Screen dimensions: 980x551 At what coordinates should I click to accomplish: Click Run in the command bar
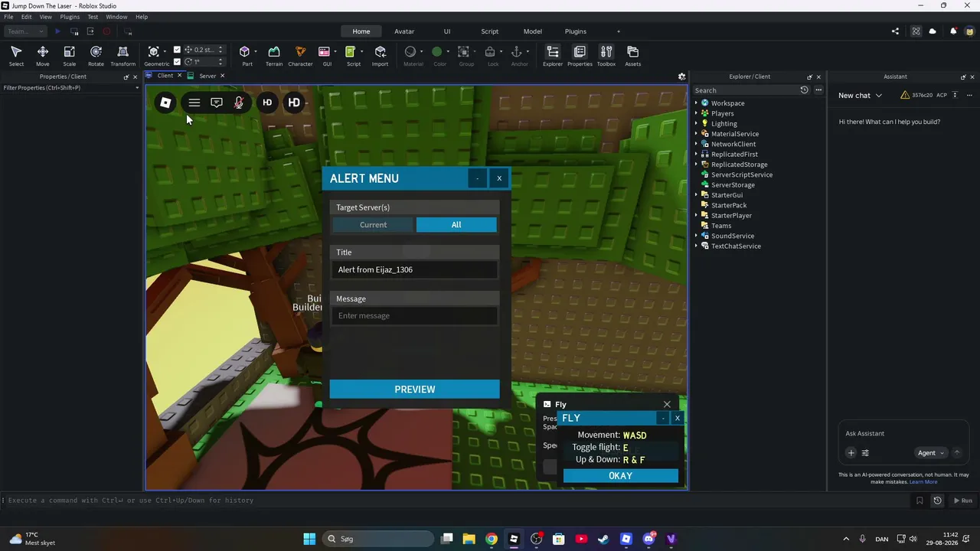962,500
